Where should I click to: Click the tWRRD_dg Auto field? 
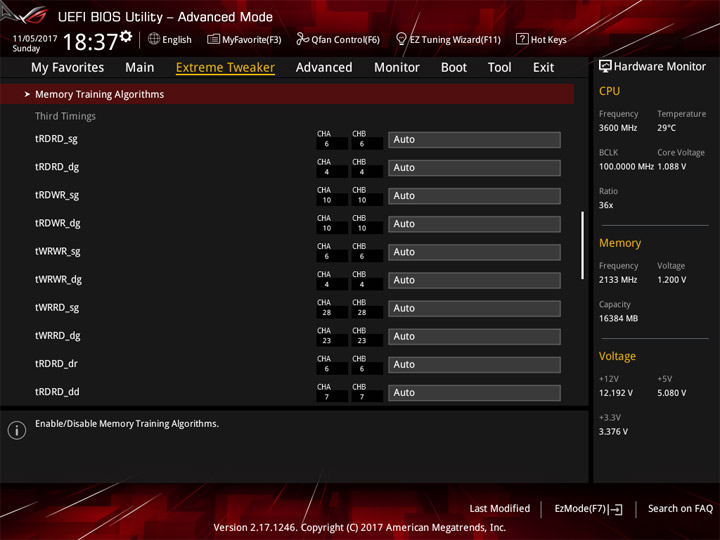[x=474, y=336]
